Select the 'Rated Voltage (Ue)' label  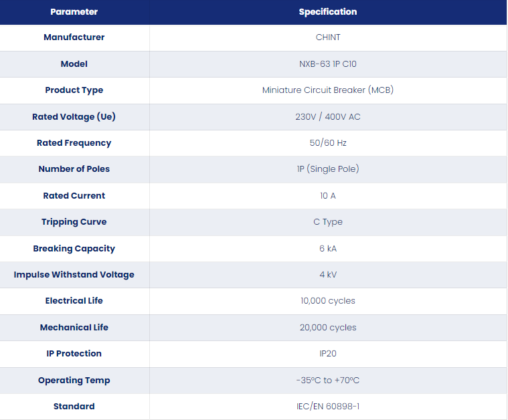(x=74, y=116)
